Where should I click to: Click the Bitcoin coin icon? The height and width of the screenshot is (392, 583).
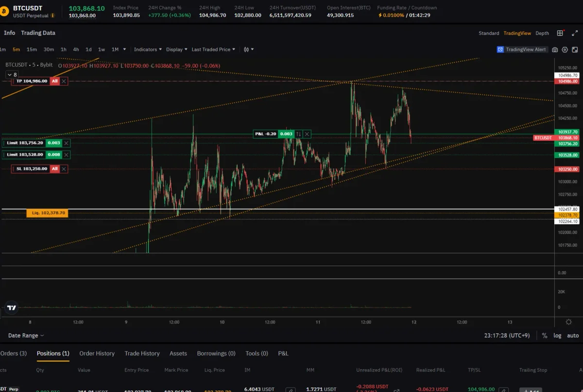click(x=5, y=11)
